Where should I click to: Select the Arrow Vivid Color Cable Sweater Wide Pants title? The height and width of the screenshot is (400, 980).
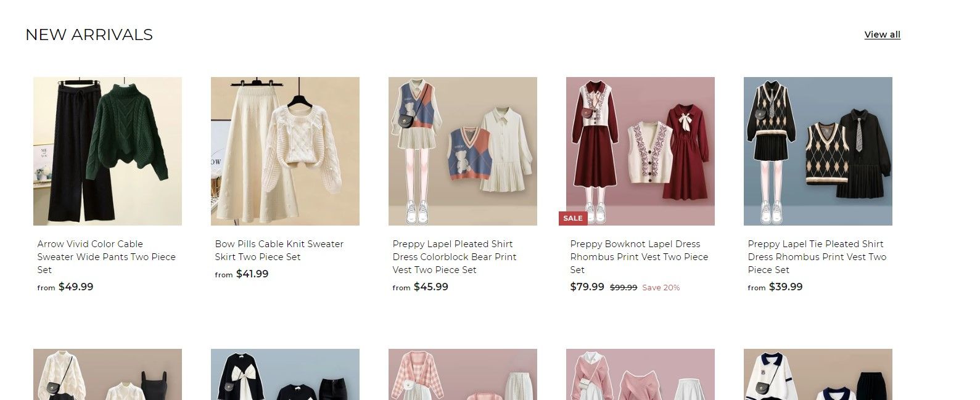click(106, 257)
